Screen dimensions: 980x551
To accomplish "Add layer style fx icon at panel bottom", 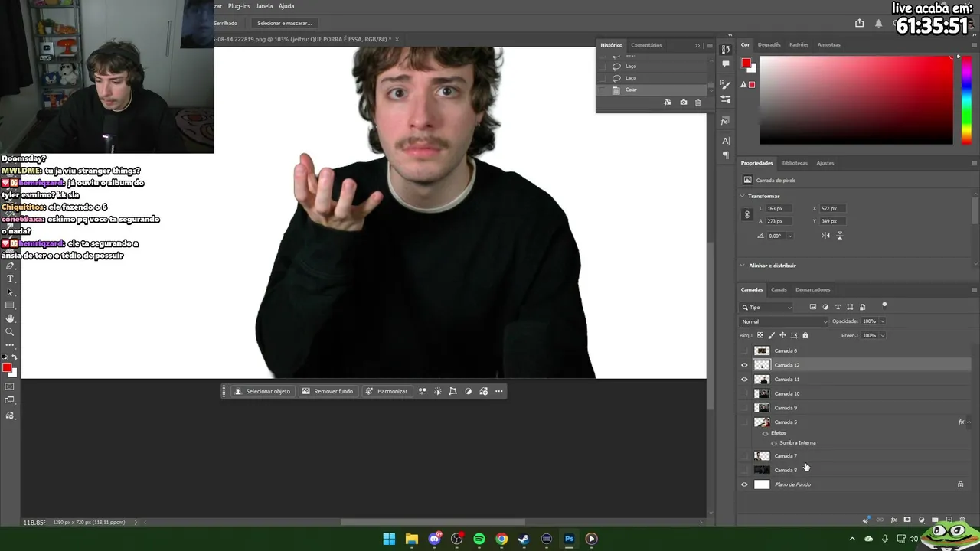I will point(893,520).
